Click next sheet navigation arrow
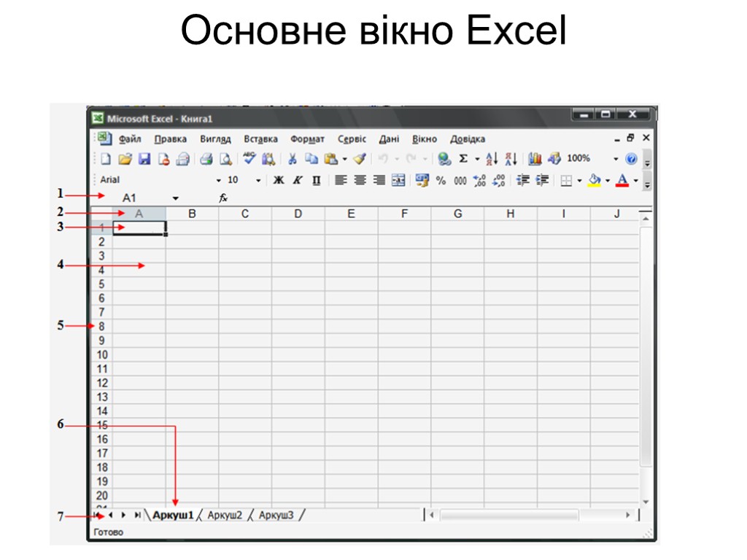This screenshot has height=560, width=747. [x=123, y=516]
